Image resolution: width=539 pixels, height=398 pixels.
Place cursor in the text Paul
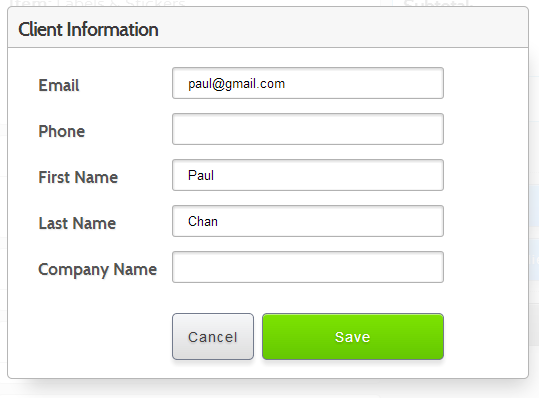click(201, 175)
